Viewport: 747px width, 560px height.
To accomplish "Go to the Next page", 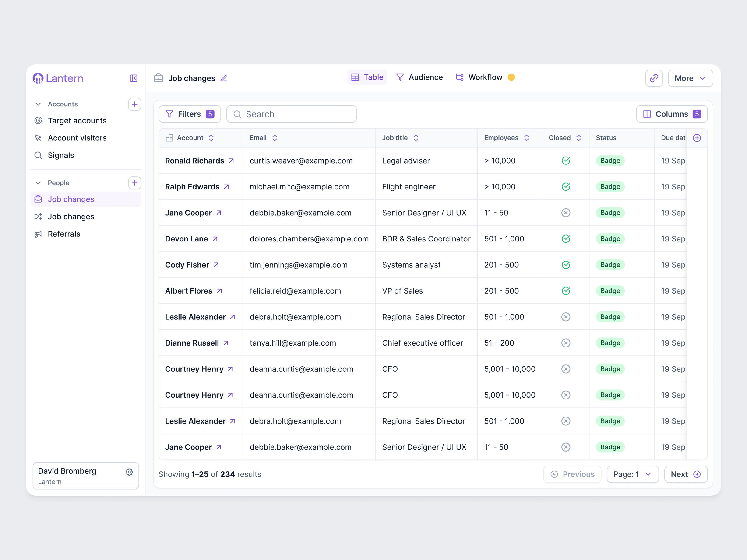I will coord(686,474).
